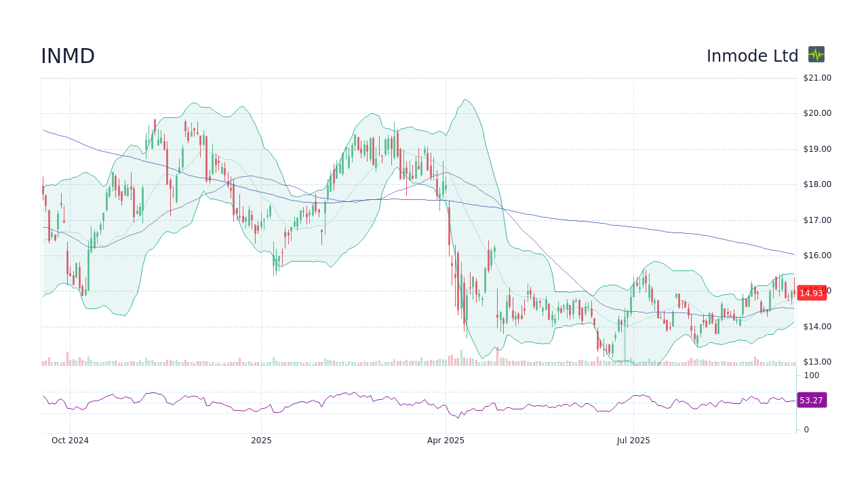
Task: Click the 100 indicator scale label
Action: (811, 375)
